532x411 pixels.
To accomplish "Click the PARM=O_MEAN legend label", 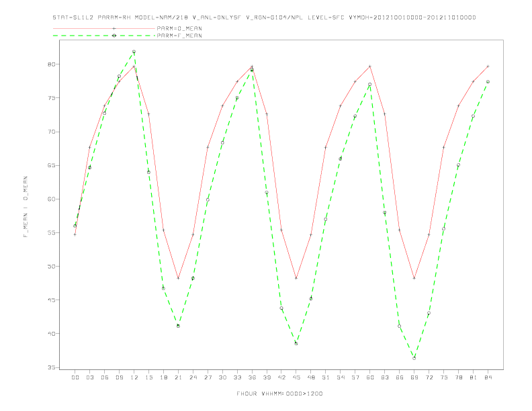I will (x=179, y=28).
